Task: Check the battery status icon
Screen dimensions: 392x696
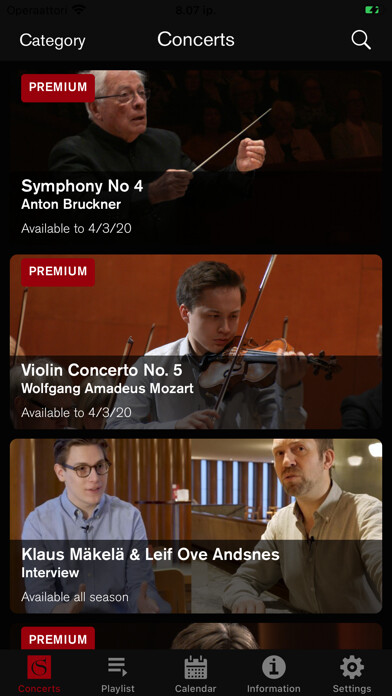Action: 372,10
